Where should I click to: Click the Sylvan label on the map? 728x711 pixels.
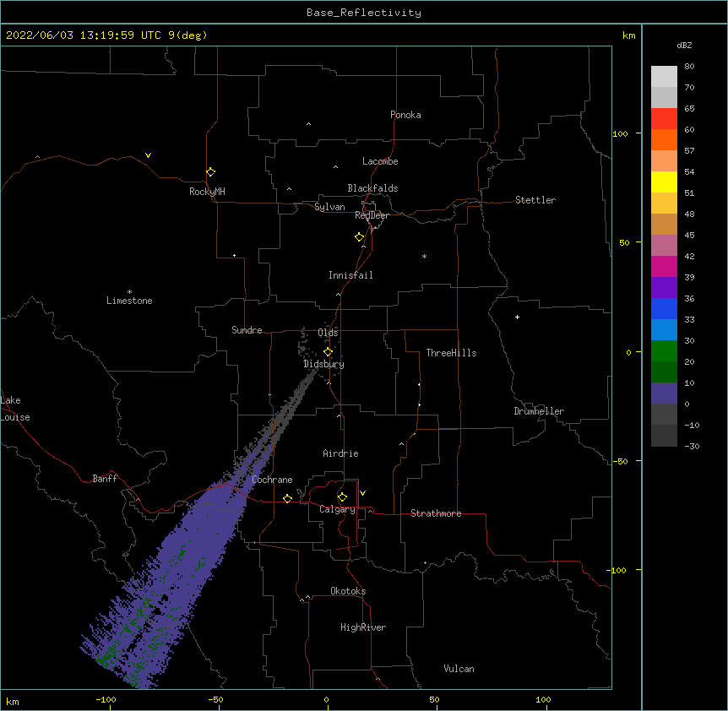[x=329, y=207]
